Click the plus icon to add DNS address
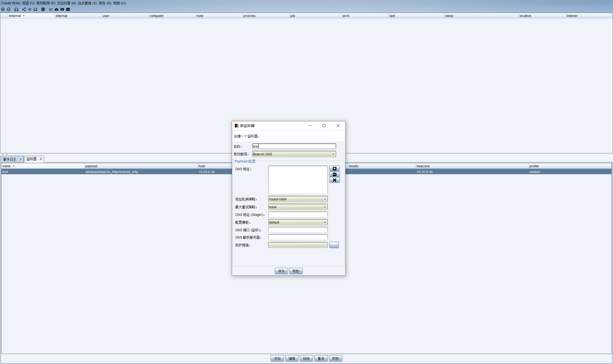 pos(334,168)
